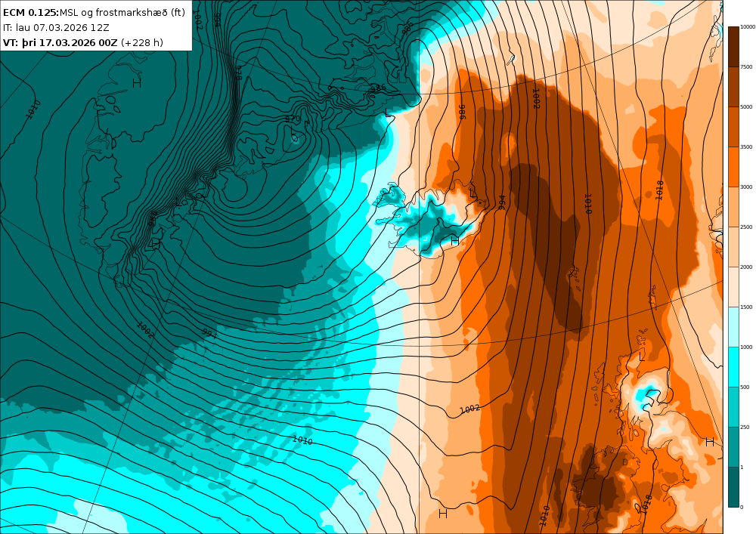Select the bright orange swatch between 3000 and 3500

coord(733,167)
